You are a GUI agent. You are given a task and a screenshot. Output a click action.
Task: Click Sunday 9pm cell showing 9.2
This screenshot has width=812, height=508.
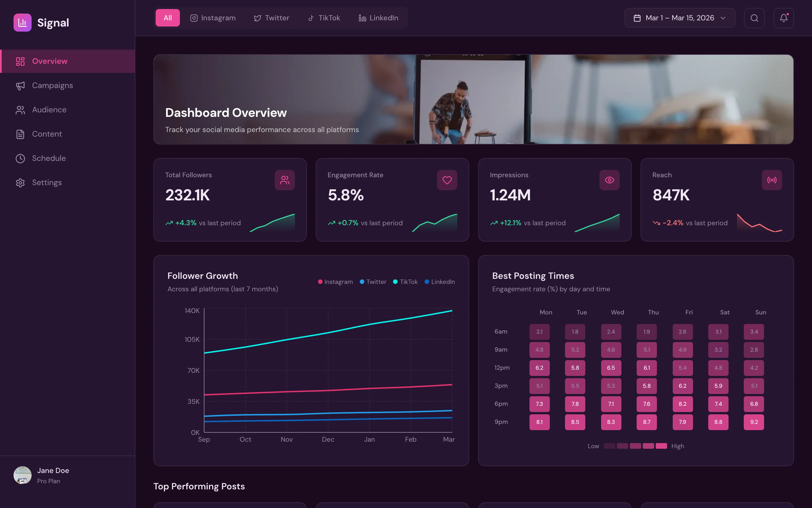[754, 422]
